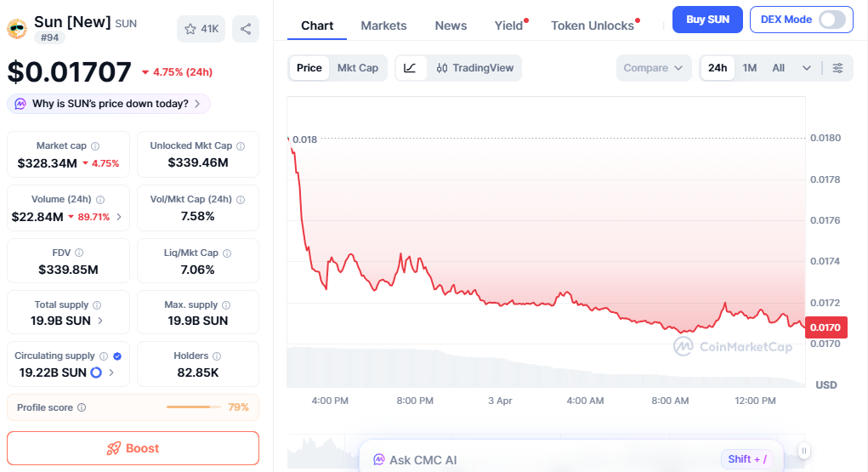Expand the Circulating supply details chevron
The height and width of the screenshot is (472, 868).
pyautogui.click(x=111, y=372)
